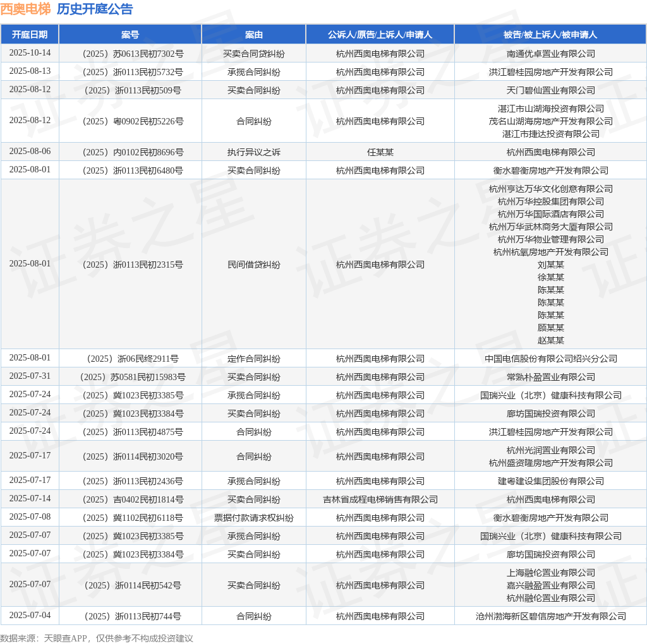Click the 案由 column header

pos(254,35)
